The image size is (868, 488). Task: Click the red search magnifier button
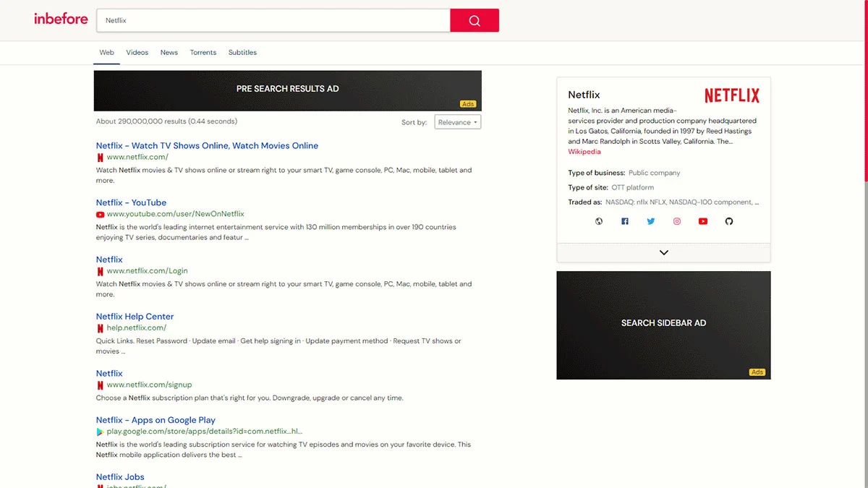[x=475, y=20]
